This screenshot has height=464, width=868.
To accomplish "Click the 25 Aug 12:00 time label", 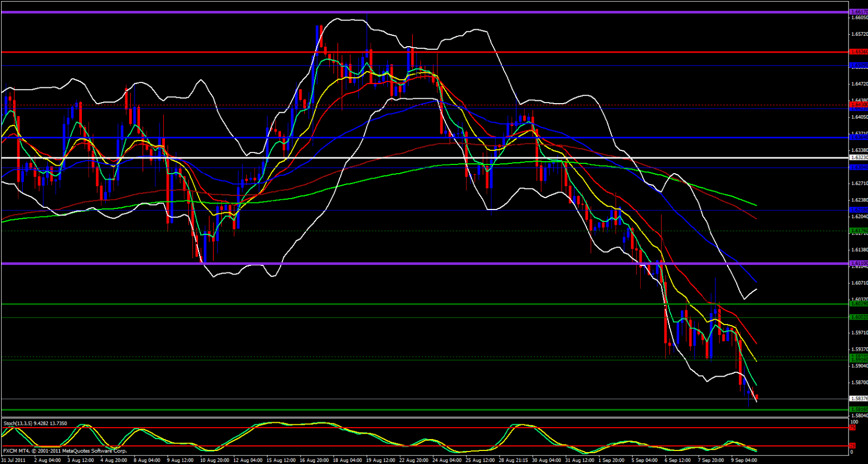I will [x=480, y=460].
